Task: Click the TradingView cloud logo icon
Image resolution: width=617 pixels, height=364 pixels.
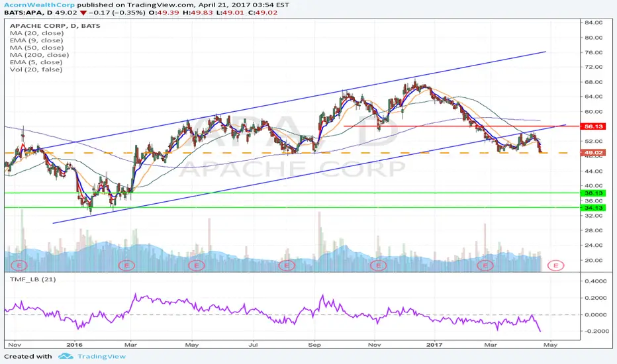Action: (x=66, y=356)
